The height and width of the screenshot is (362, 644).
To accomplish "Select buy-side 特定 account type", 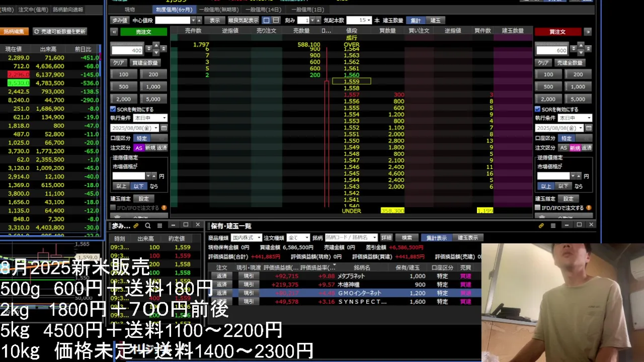I will [x=567, y=138].
